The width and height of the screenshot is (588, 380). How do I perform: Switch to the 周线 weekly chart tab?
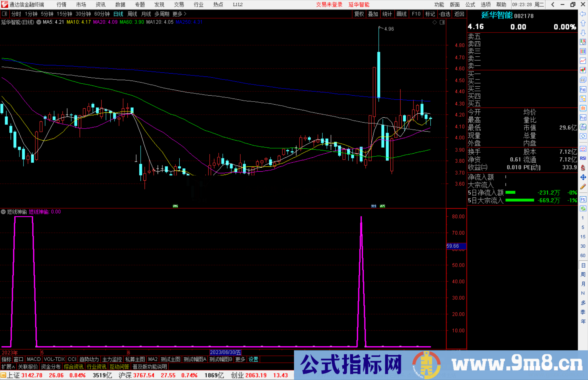132,14
